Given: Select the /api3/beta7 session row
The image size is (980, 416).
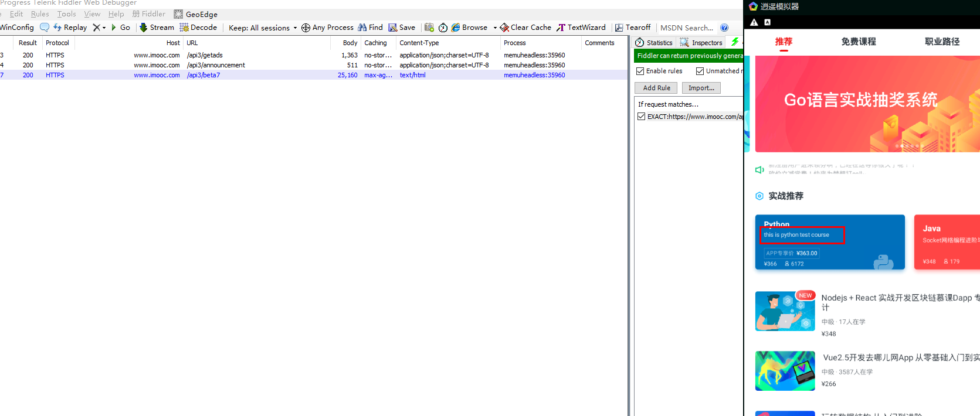Looking at the screenshot, I should click(x=314, y=75).
